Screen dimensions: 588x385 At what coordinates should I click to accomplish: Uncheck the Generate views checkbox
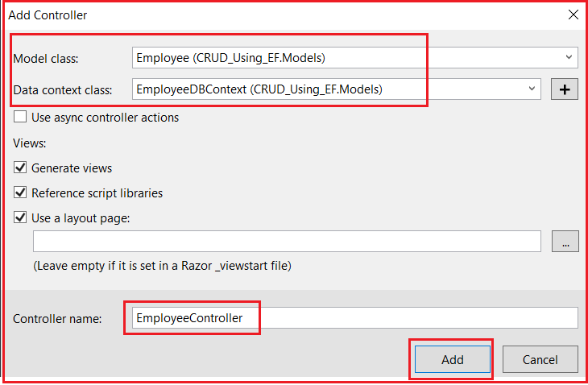20,168
